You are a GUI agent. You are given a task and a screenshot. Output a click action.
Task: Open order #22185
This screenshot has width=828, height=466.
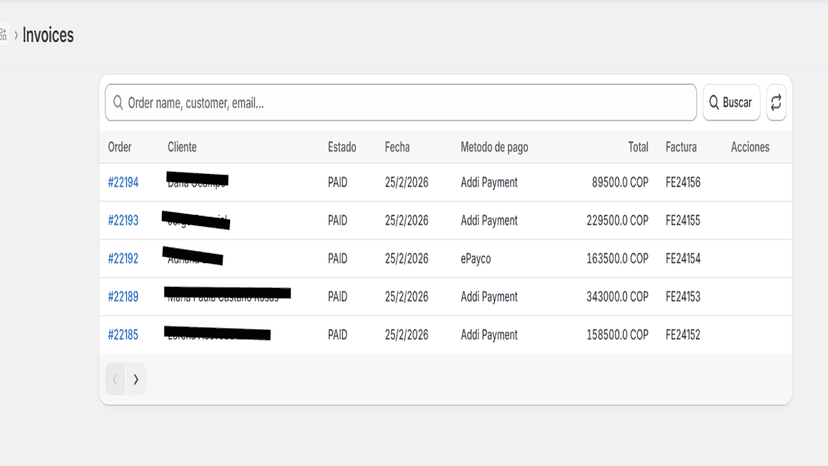[x=123, y=334]
